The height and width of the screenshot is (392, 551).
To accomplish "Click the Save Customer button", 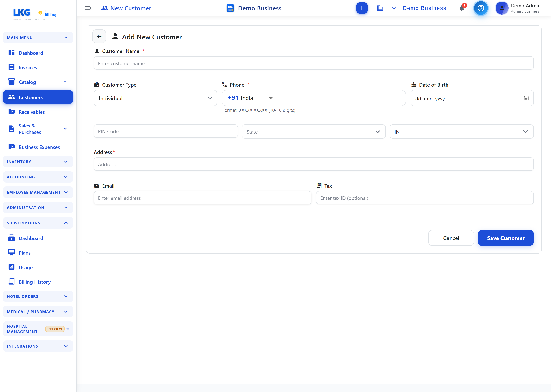I will (506, 238).
